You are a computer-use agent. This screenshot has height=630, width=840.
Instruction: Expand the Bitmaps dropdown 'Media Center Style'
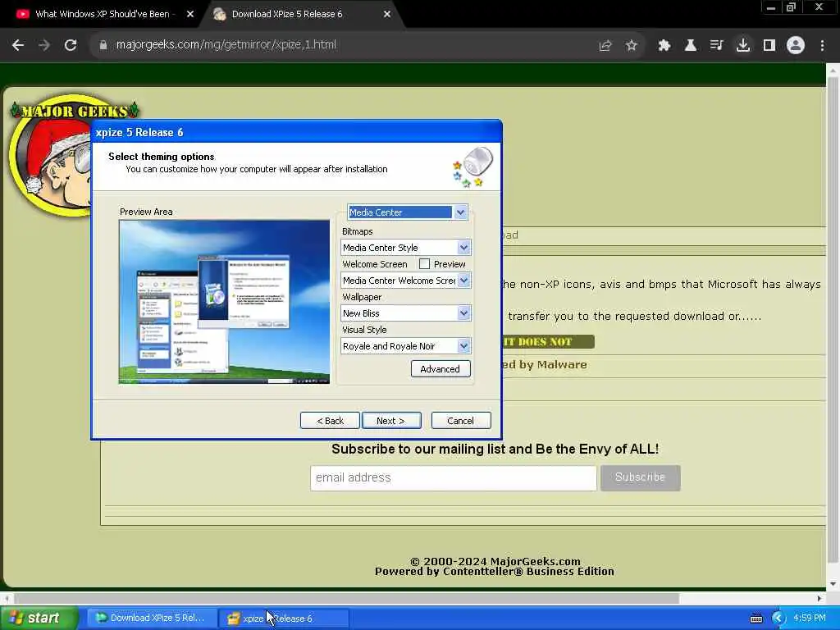tap(405, 248)
